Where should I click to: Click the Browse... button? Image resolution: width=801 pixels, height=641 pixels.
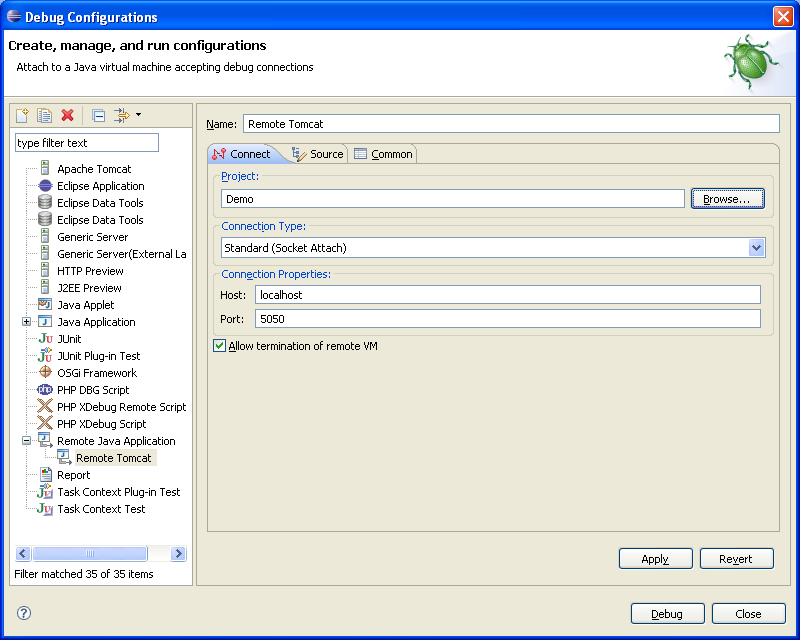point(727,199)
